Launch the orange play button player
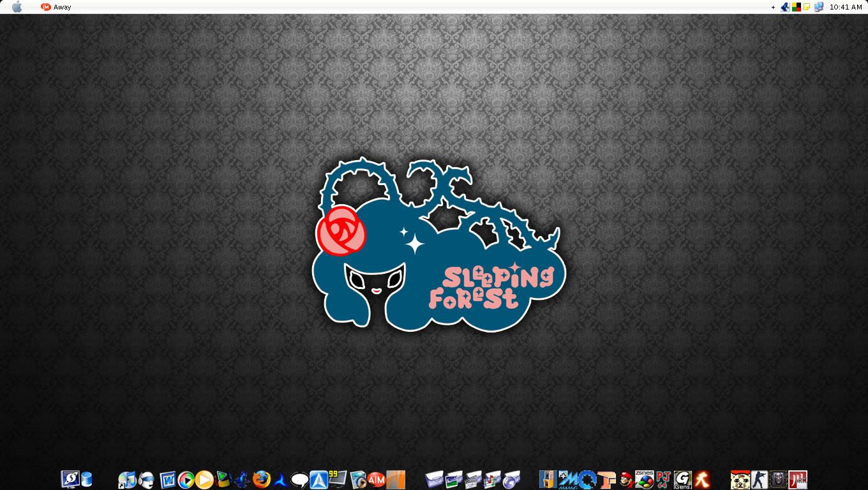Screen dimensions: 868x490 tap(204, 479)
